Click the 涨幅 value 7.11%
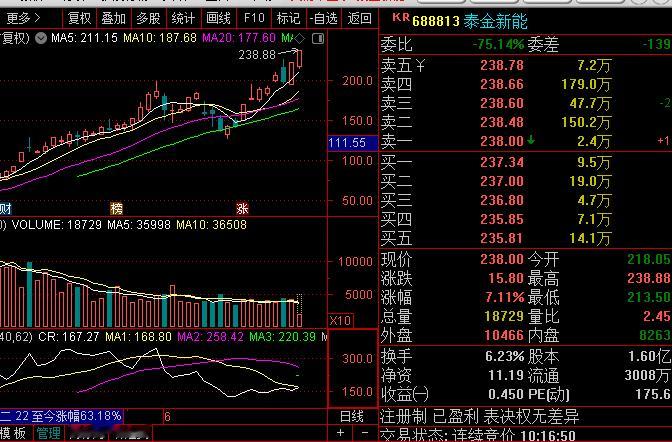 pos(504,297)
